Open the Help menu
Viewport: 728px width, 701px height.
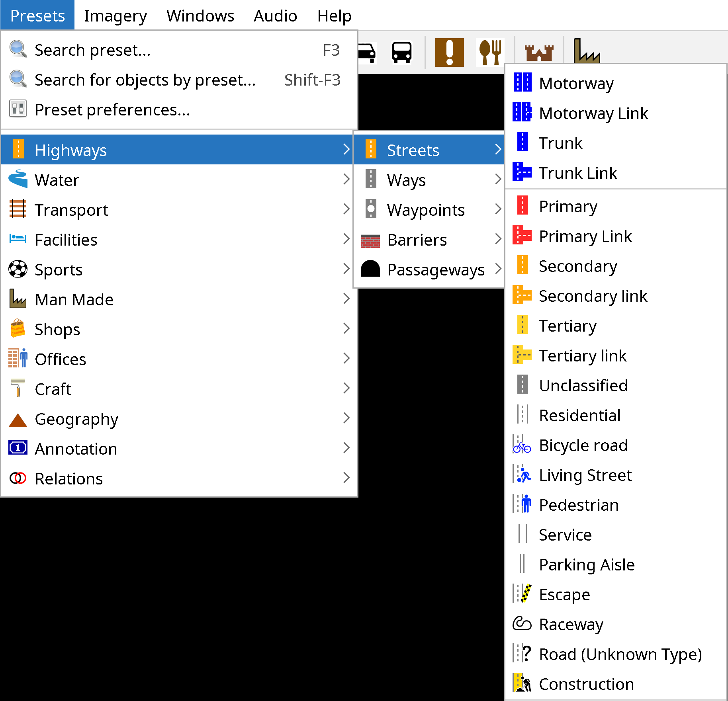click(334, 16)
